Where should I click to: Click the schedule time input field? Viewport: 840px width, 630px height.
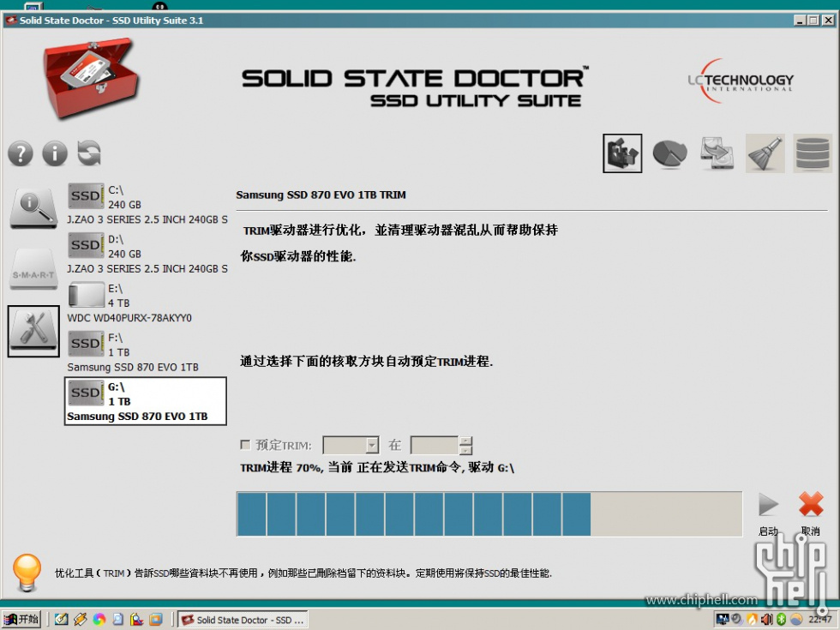click(435, 445)
